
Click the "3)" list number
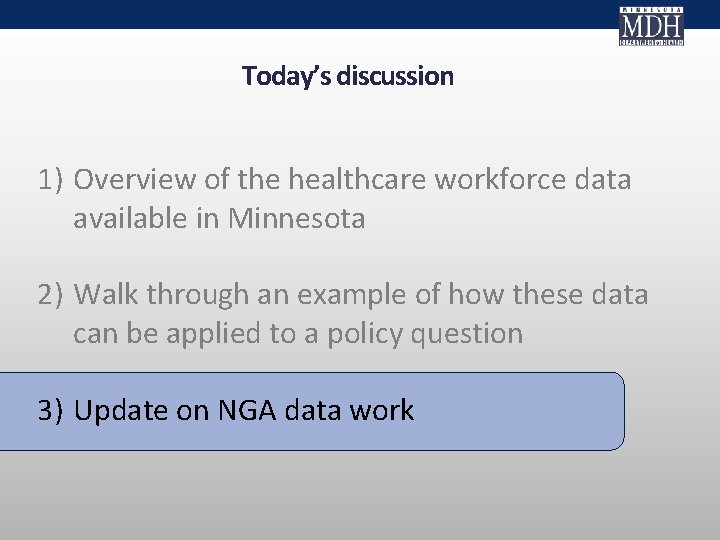[51, 410]
